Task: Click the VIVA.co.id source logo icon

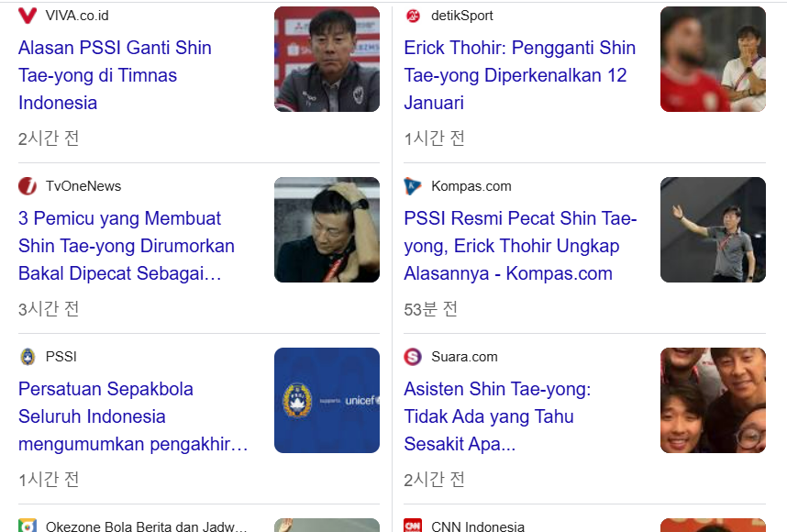Action: 28,16
